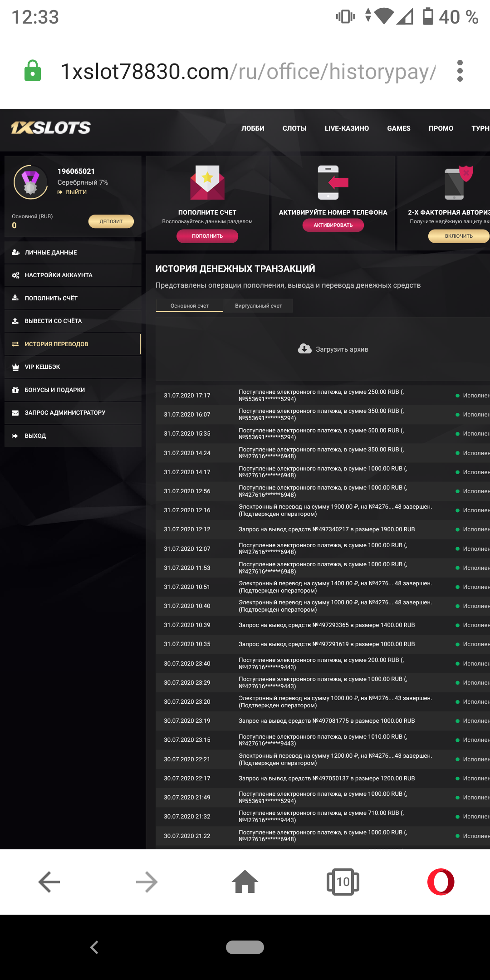Click account number 196065021
The image size is (490, 980).
click(x=76, y=171)
